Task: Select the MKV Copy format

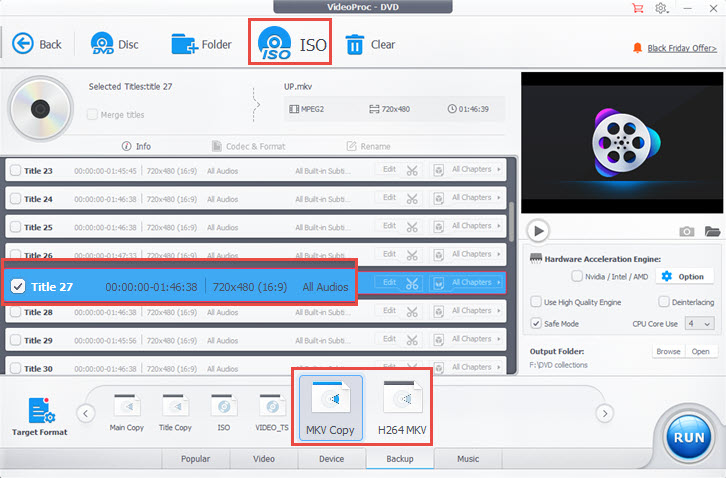Action: click(x=330, y=408)
